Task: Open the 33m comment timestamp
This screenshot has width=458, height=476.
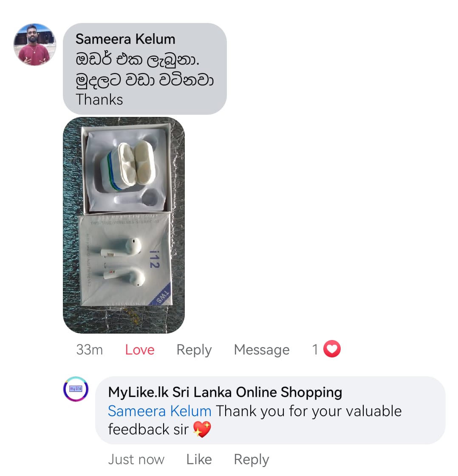Action: (90, 350)
